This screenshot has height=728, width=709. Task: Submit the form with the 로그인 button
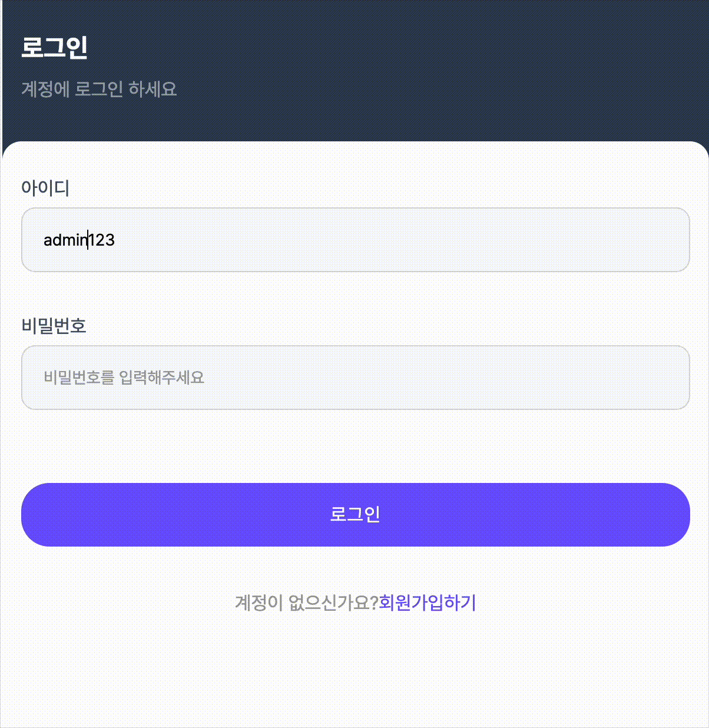tap(355, 514)
